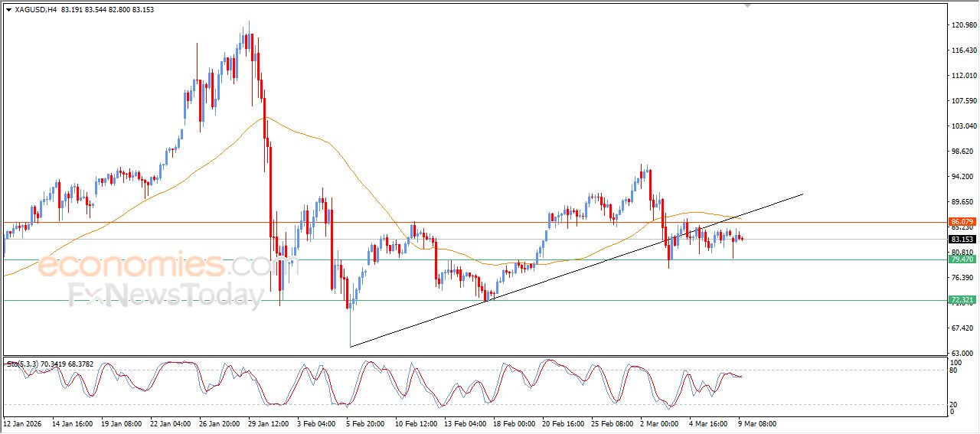
Task: Select the green 79.470 level label
Action: (x=962, y=259)
